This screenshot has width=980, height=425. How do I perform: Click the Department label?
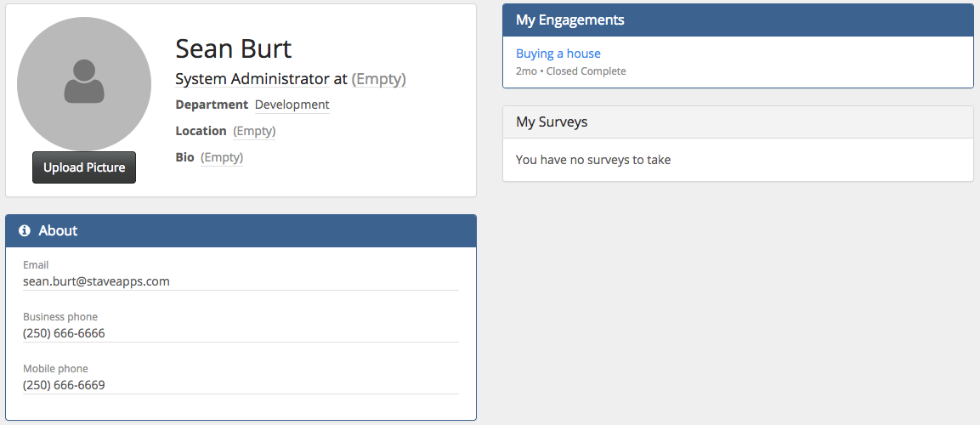211,105
